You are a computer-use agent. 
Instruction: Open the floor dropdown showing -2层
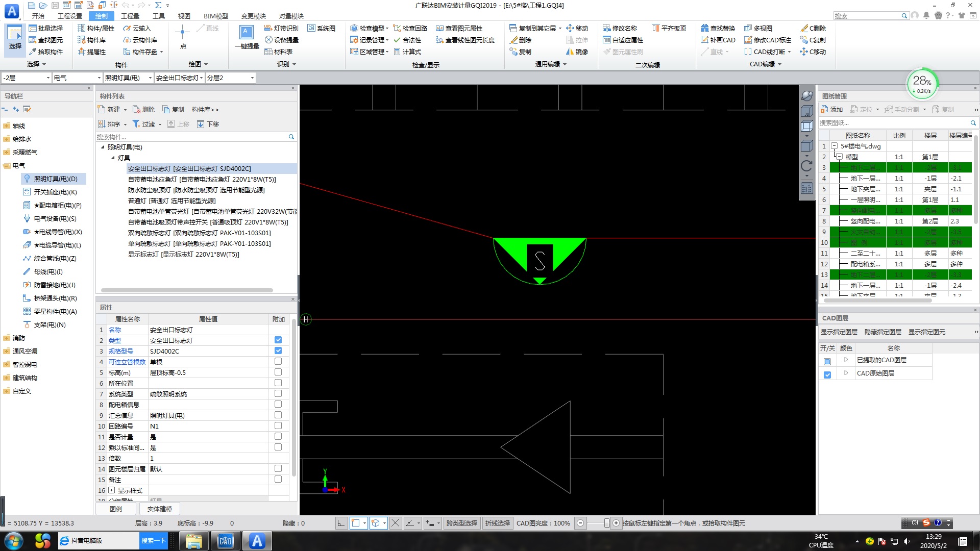26,78
